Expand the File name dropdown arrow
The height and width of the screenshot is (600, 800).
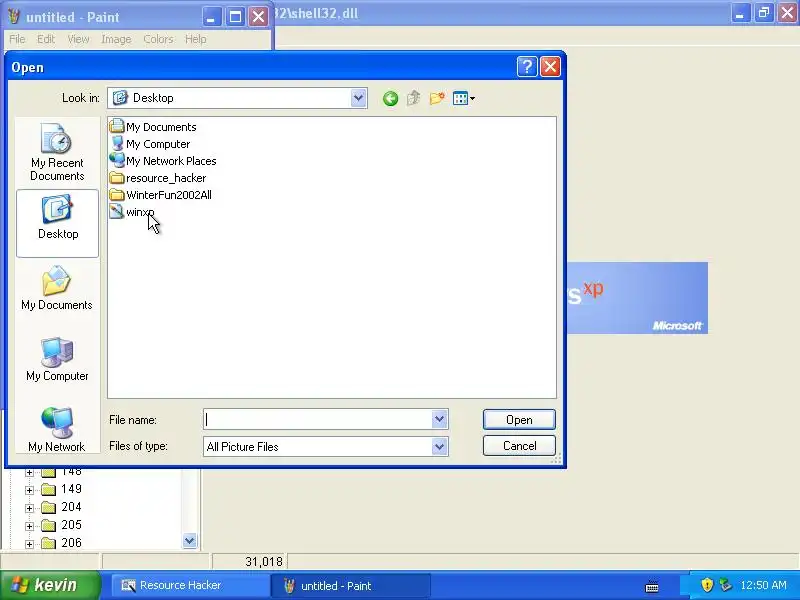click(439, 419)
